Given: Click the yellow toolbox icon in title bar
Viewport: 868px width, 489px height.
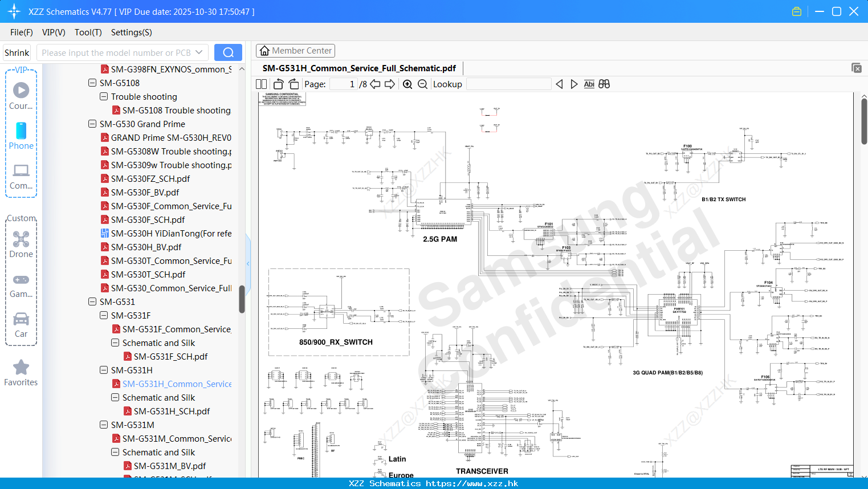Looking at the screenshot, I should tap(797, 11).
